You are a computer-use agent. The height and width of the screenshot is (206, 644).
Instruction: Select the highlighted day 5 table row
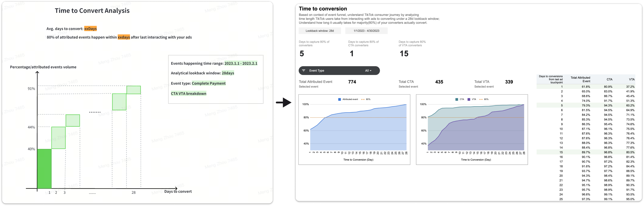click(x=586, y=105)
